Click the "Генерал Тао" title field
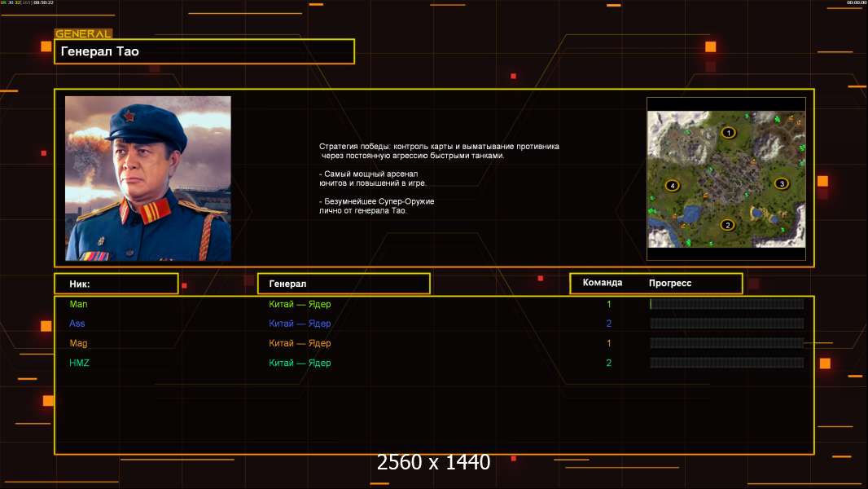 [x=204, y=51]
